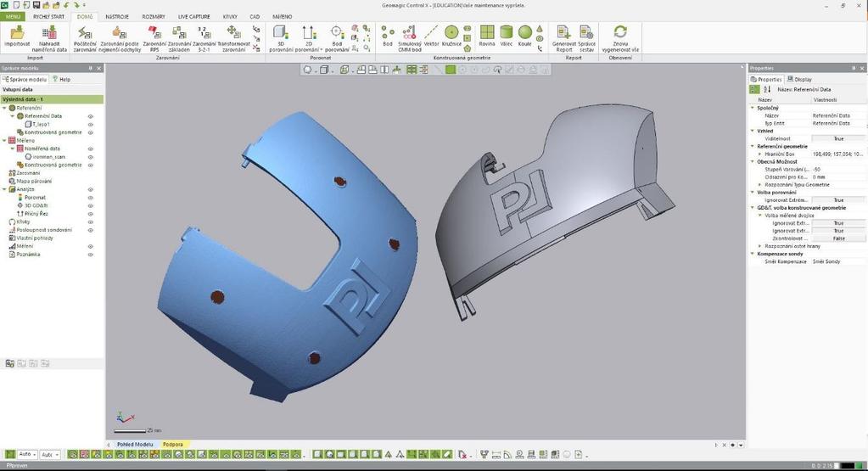868x471 pixels.
Task: Collapse the Analýza tree node
Action: 4,189
